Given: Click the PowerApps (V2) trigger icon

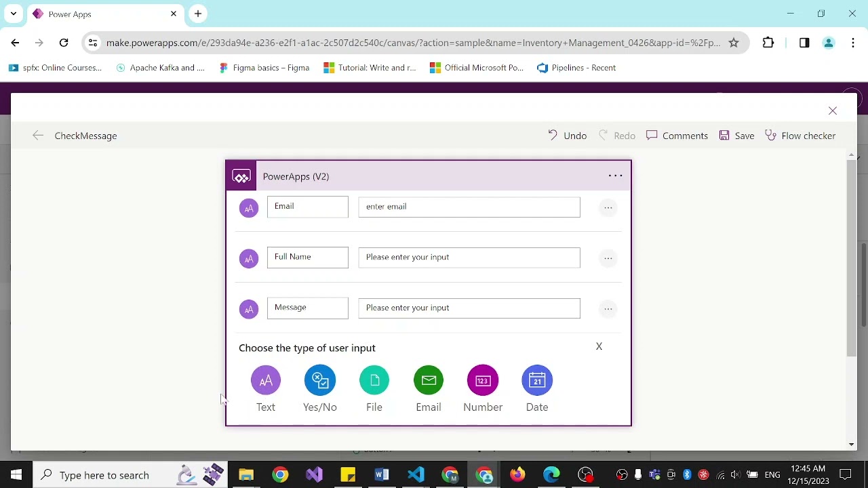Looking at the screenshot, I should [x=241, y=176].
